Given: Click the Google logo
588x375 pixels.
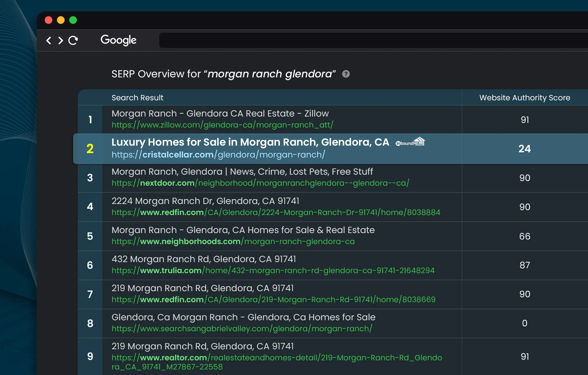Looking at the screenshot, I should [119, 40].
